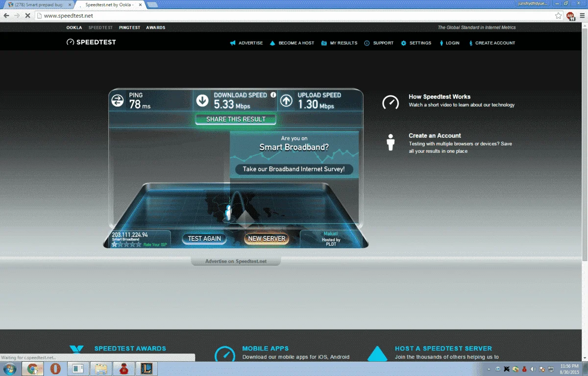Select the Speedtest.net by Ookla tab

(x=110, y=4)
